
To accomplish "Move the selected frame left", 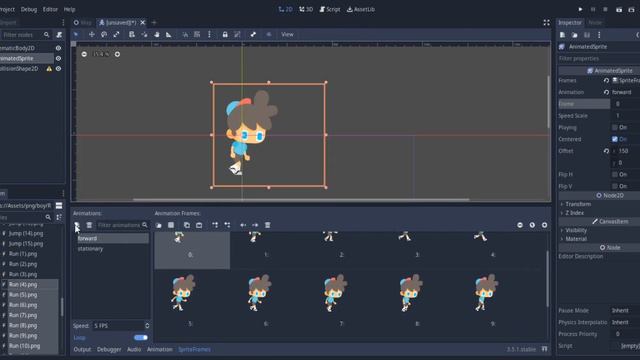I will click(243, 225).
